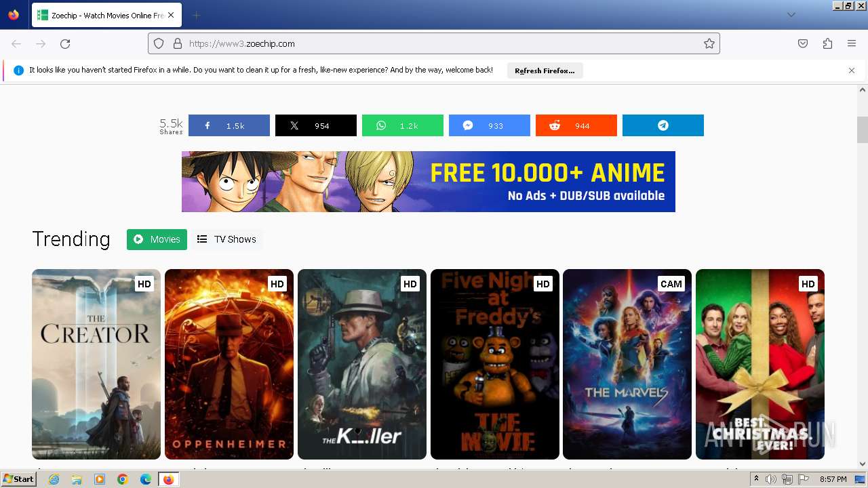Open network status tray icon

[787, 479]
